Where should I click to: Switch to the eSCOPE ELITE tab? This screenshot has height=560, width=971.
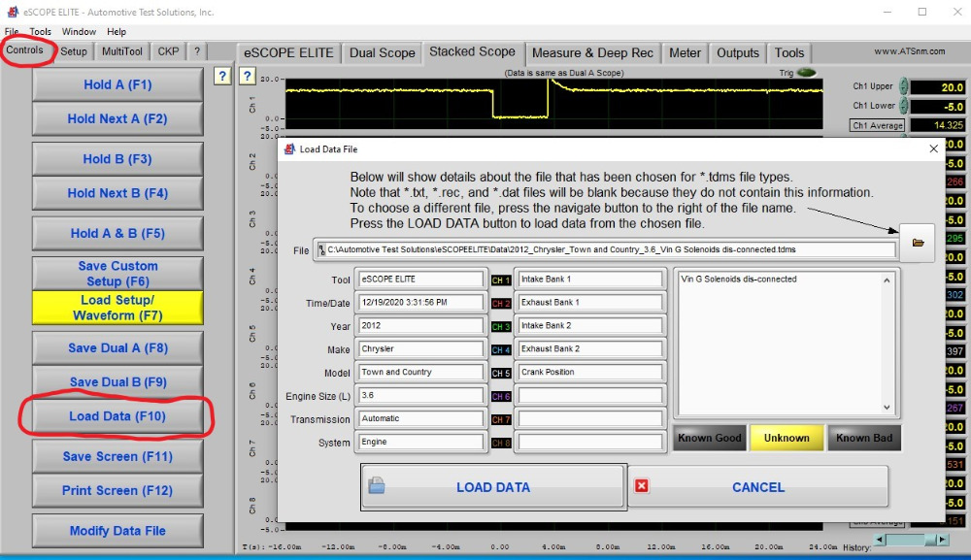[x=288, y=52]
